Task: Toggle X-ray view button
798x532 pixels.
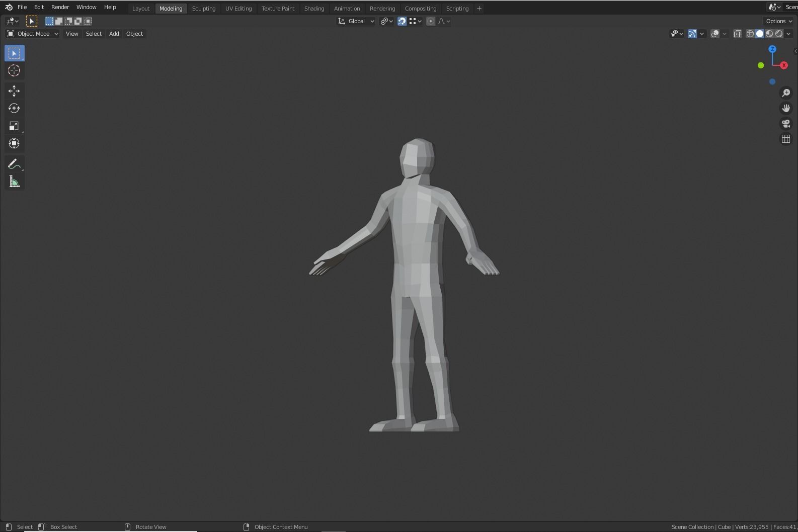Action: click(737, 34)
